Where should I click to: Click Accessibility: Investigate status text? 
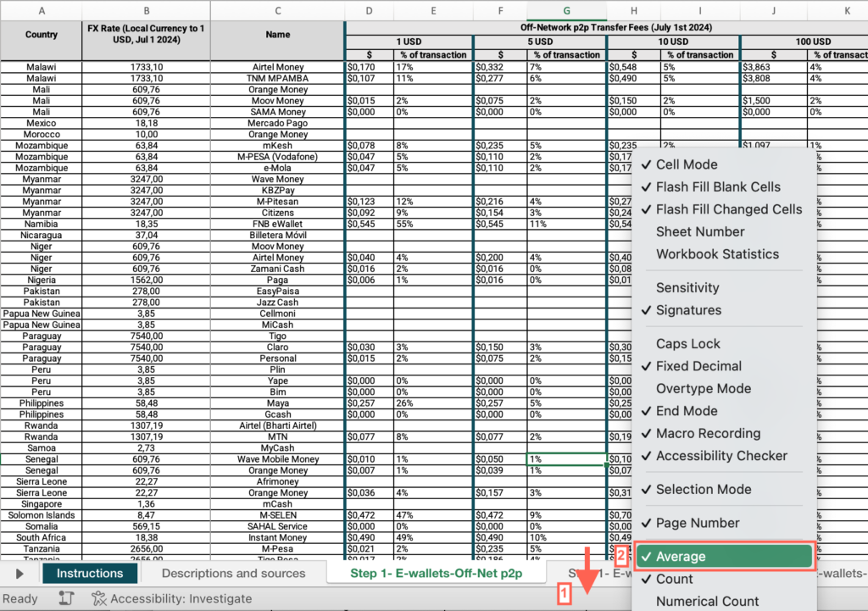click(x=181, y=598)
